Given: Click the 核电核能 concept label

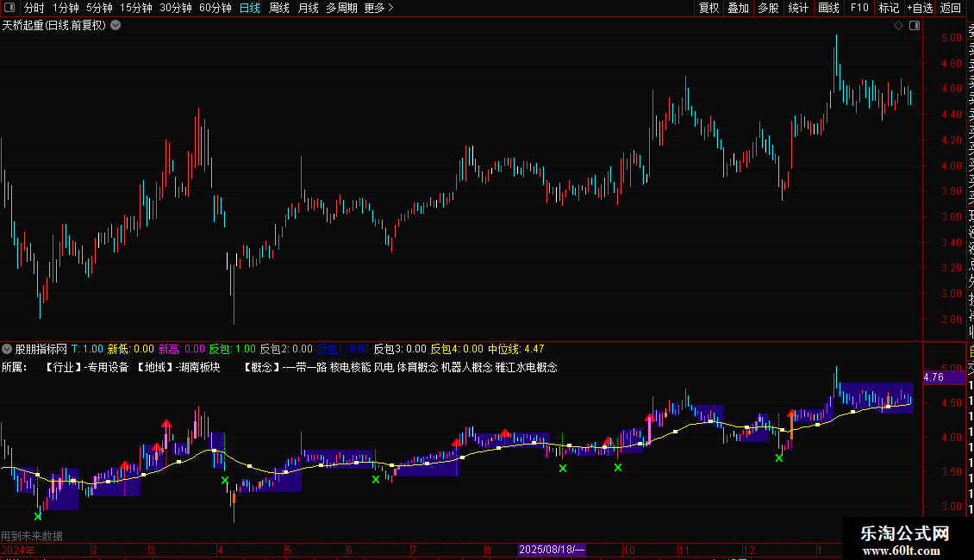Looking at the screenshot, I should click(350, 368).
